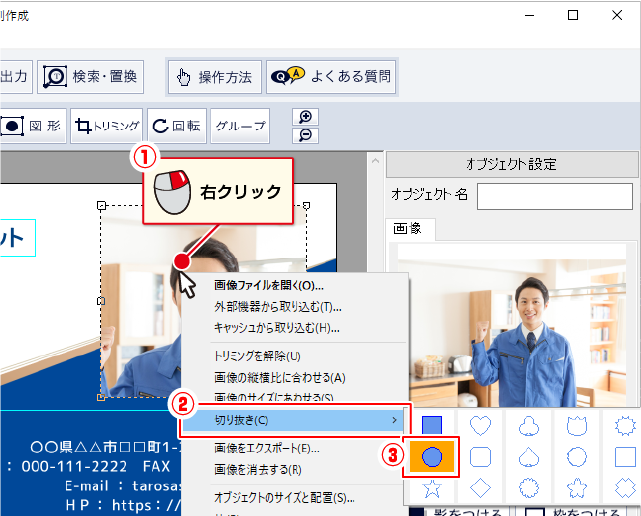Pick the diamond cutout shape
641x516 pixels.
tap(480, 488)
